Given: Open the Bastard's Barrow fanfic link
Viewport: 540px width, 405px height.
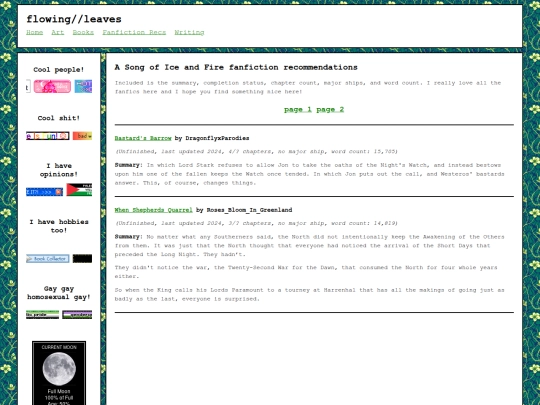Looking at the screenshot, I should tap(143, 138).
